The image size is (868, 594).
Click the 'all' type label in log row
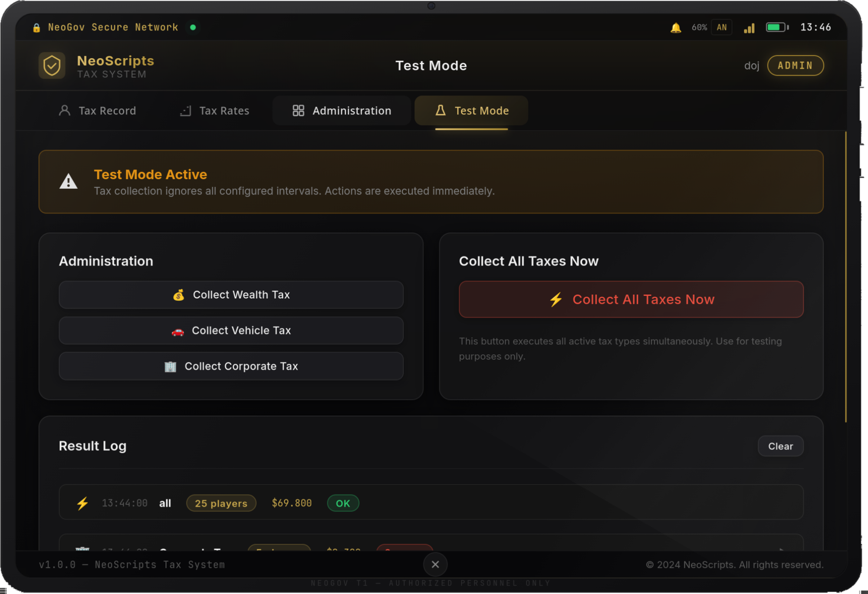point(165,503)
